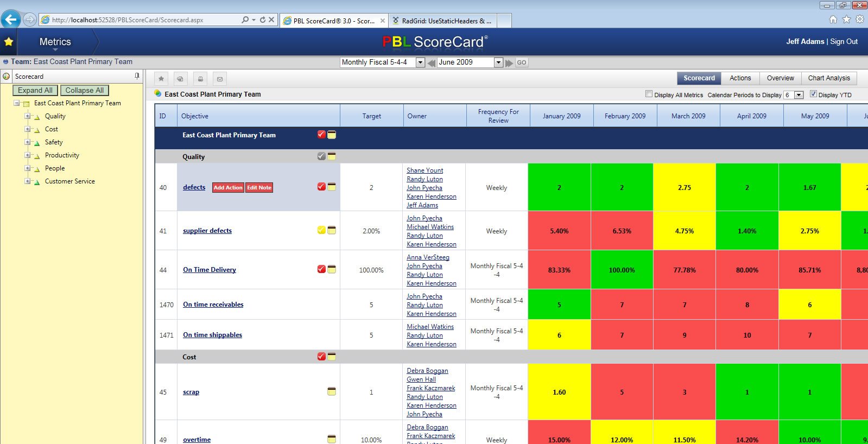Switch to the Actions tab
The image size is (868, 444).
[740, 78]
